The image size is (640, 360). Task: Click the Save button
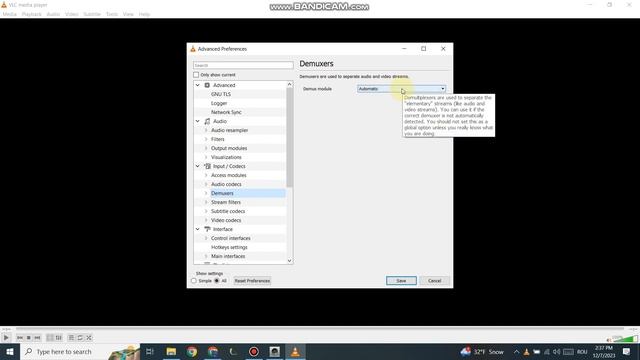coord(401,281)
